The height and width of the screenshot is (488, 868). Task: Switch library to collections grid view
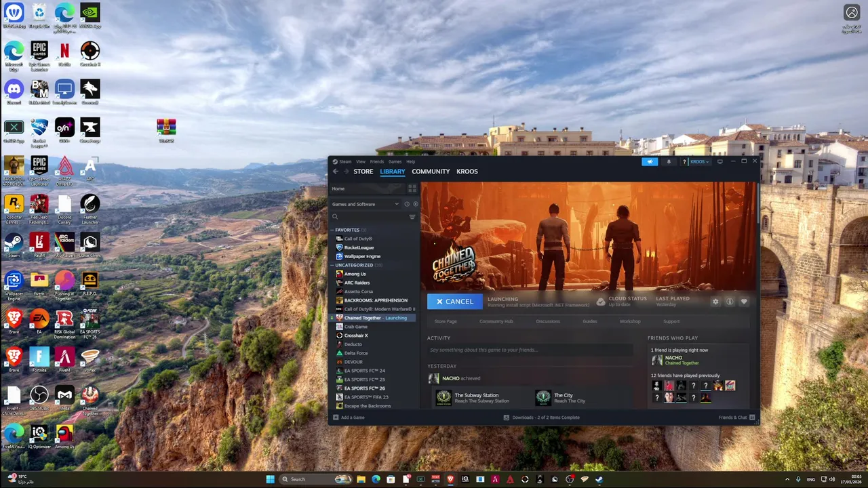pyautogui.click(x=412, y=188)
